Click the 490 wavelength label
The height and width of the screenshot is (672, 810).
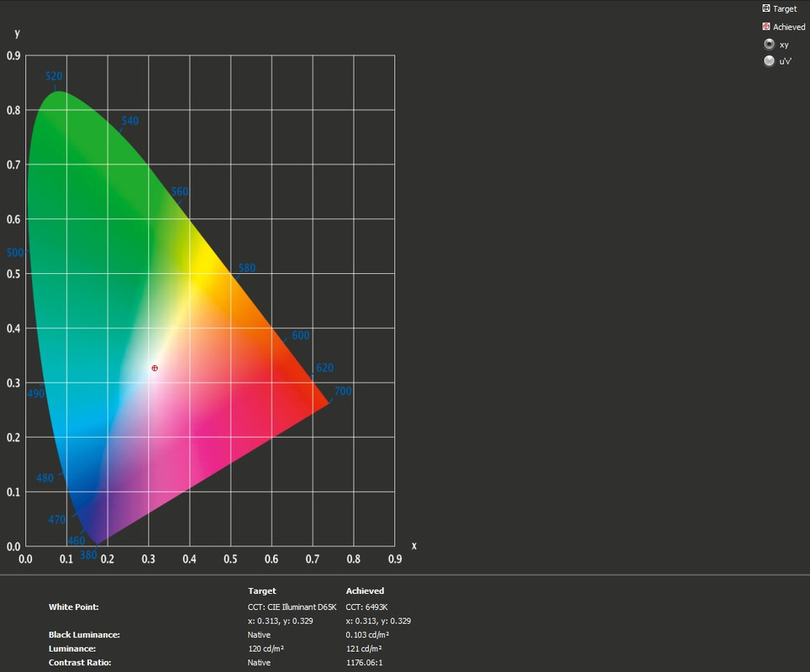click(x=35, y=394)
